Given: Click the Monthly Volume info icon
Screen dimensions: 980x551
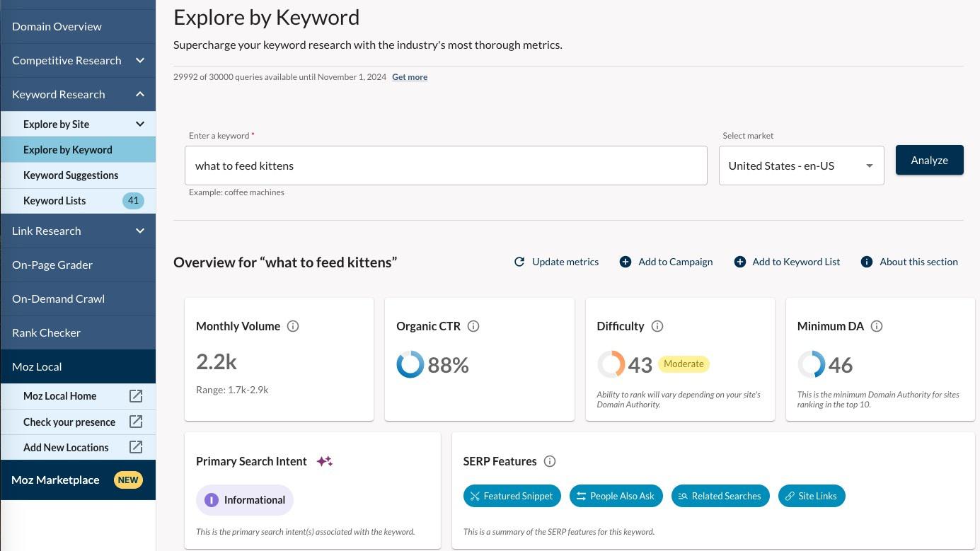Looking at the screenshot, I should pyautogui.click(x=293, y=326).
